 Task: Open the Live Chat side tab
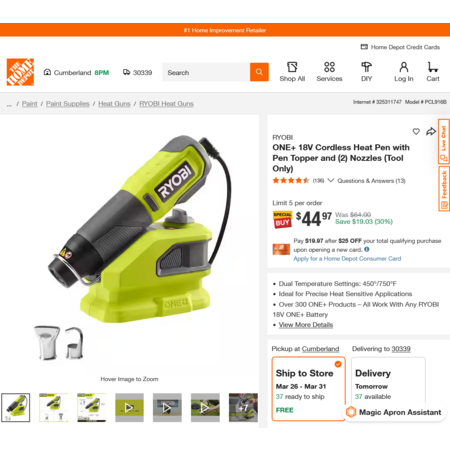pyautogui.click(x=444, y=141)
